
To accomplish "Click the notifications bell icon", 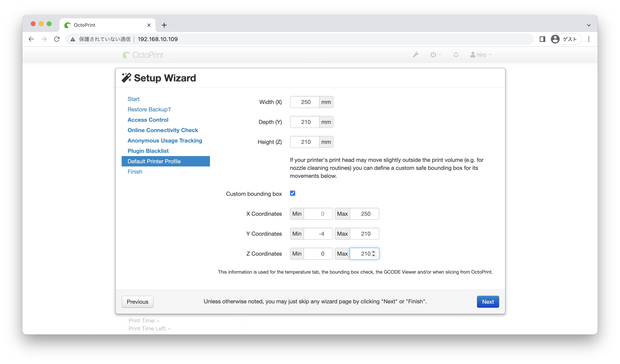I will click(456, 54).
